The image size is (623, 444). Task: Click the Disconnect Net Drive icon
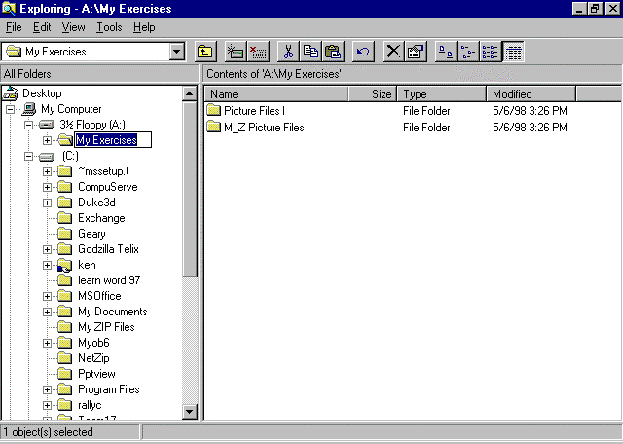[258, 51]
